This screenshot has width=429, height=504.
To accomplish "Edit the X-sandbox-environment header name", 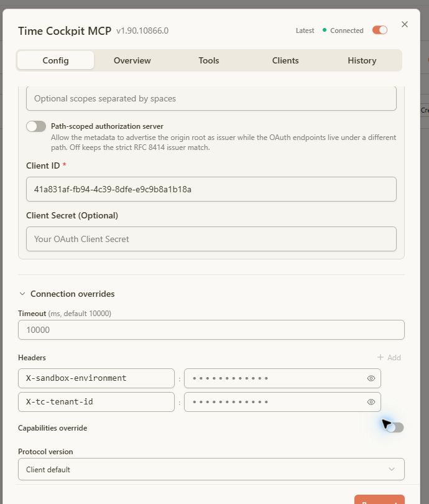I will 96,378.
